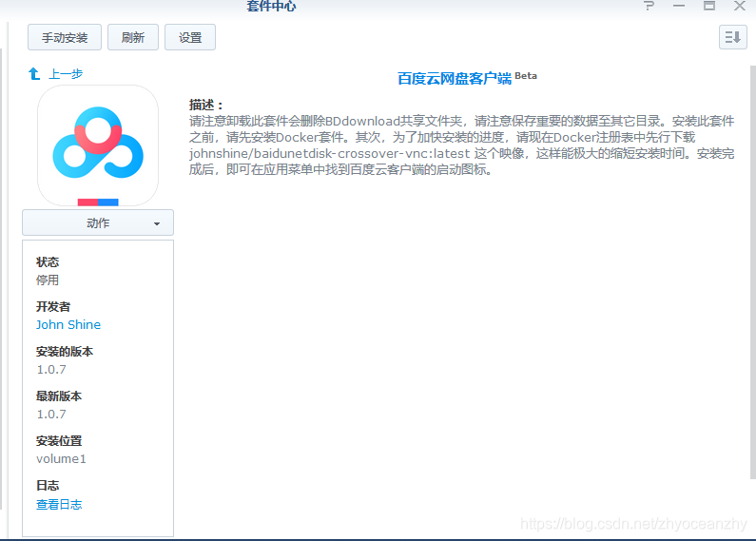The height and width of the screenshot is (541, 756).
Task: Close the 套件中心 window
Action: coord(740,7)
